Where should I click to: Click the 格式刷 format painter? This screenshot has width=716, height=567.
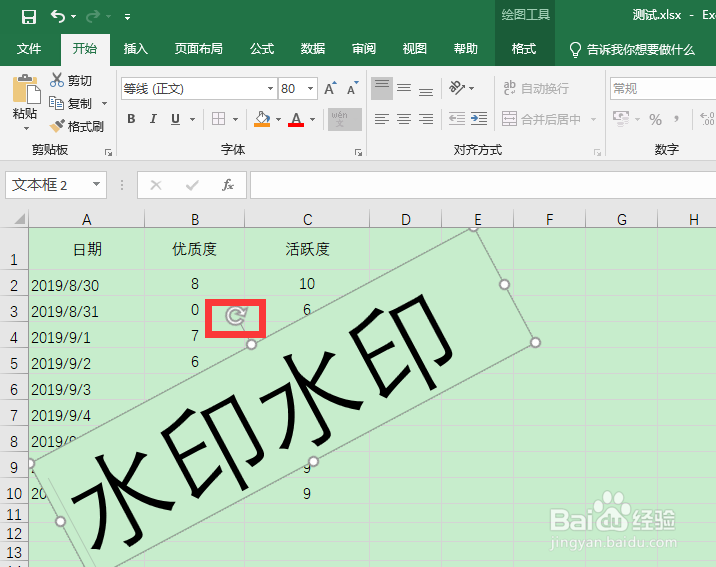[x=77, y=126]
